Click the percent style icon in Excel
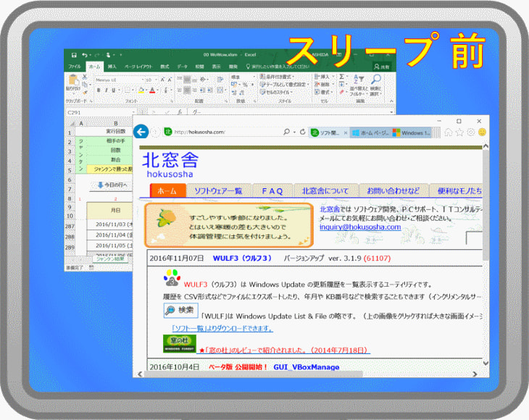 (x=245, y=85)
